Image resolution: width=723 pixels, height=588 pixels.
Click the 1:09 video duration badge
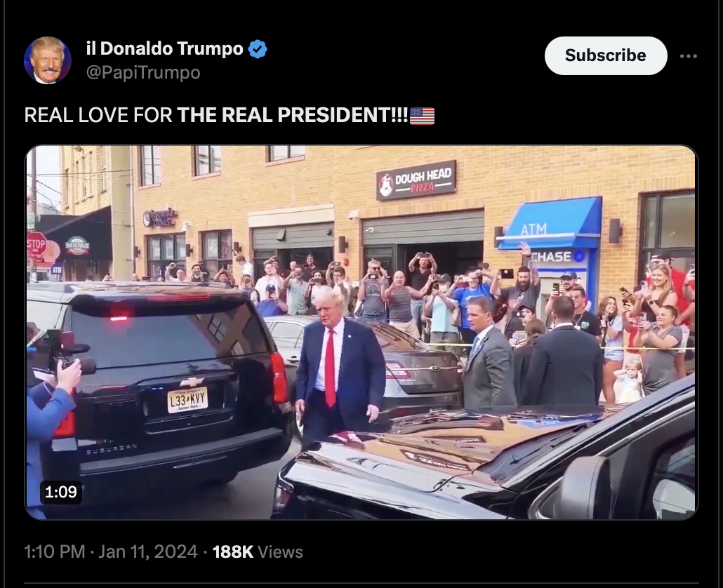(x=61, y=492)
